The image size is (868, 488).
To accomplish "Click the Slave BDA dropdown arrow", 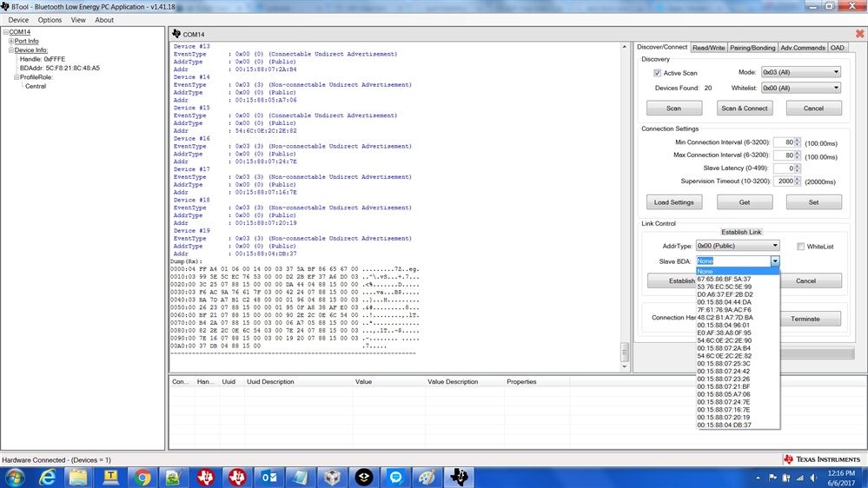I will [x=775, y=261].
